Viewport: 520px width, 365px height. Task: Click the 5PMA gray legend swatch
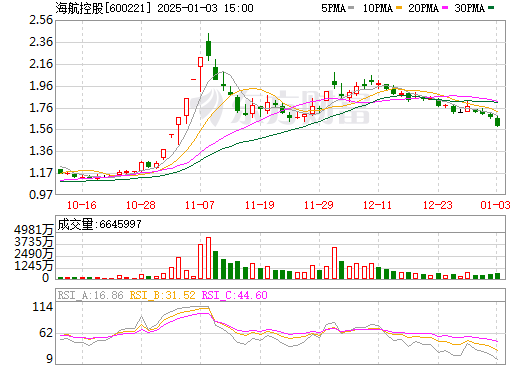click(x=351, y=8)
